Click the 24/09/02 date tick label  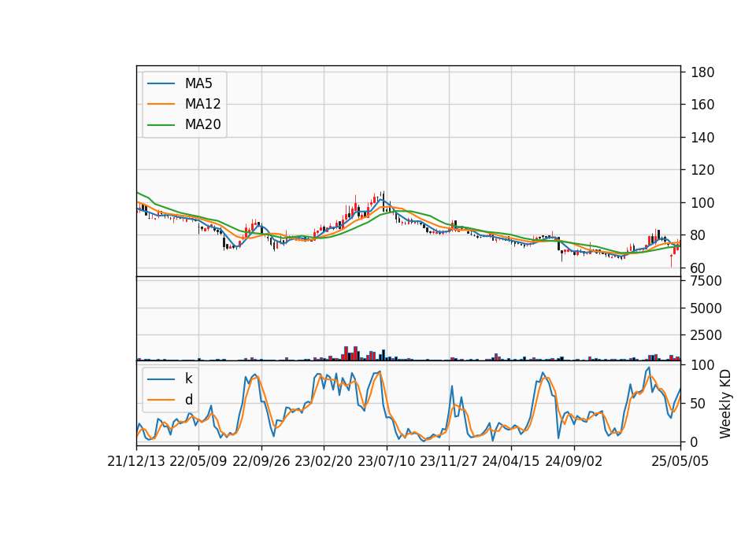[x=574, y=462]
